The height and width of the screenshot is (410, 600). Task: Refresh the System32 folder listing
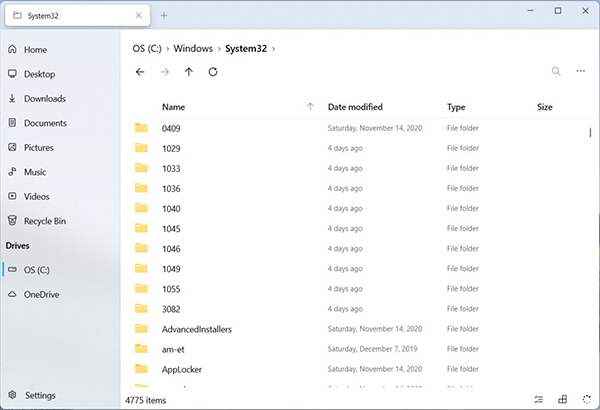pyautogui.click(x=213, y=72)
